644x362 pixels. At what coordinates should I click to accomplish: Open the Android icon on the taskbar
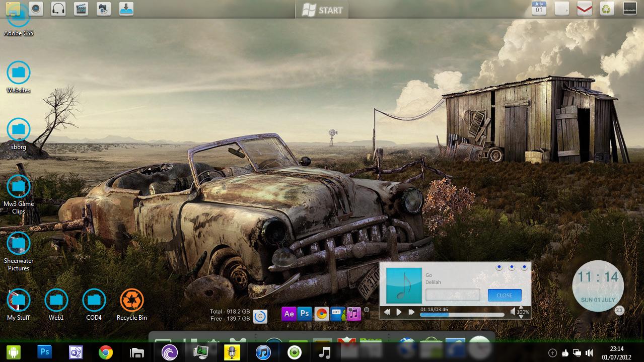(13, 352)
